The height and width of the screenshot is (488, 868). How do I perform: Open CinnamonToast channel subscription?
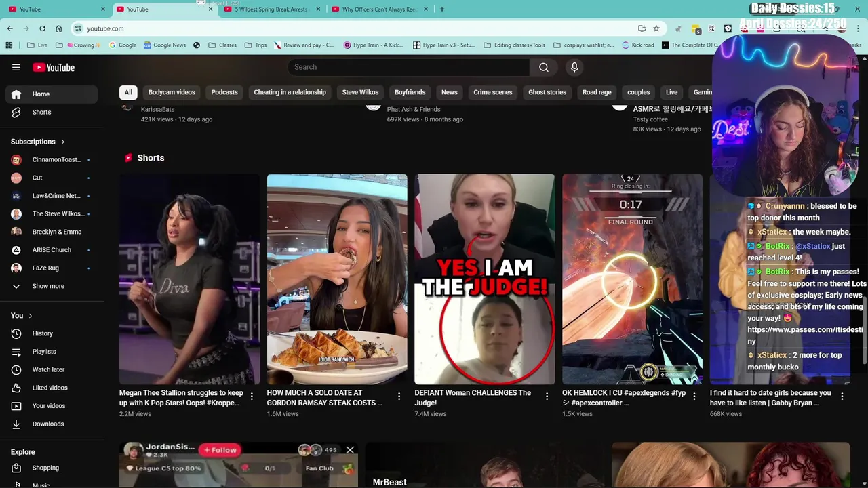click(52, 159)
